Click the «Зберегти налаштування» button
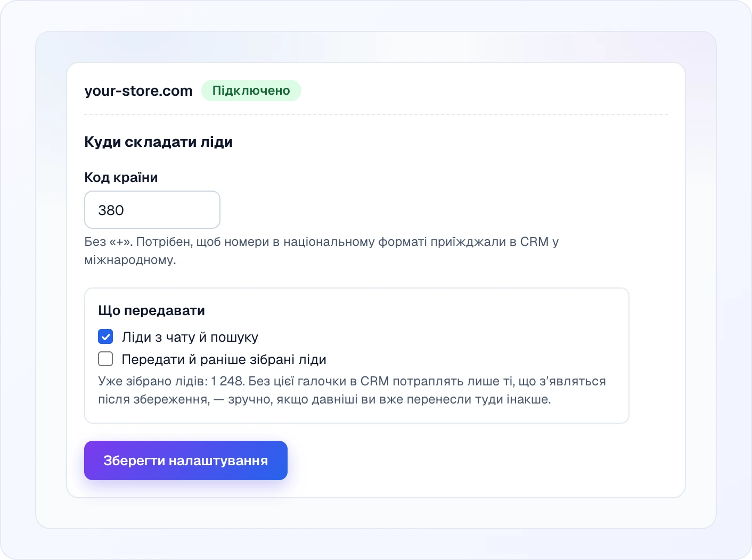752x560 pixels. 186,460
